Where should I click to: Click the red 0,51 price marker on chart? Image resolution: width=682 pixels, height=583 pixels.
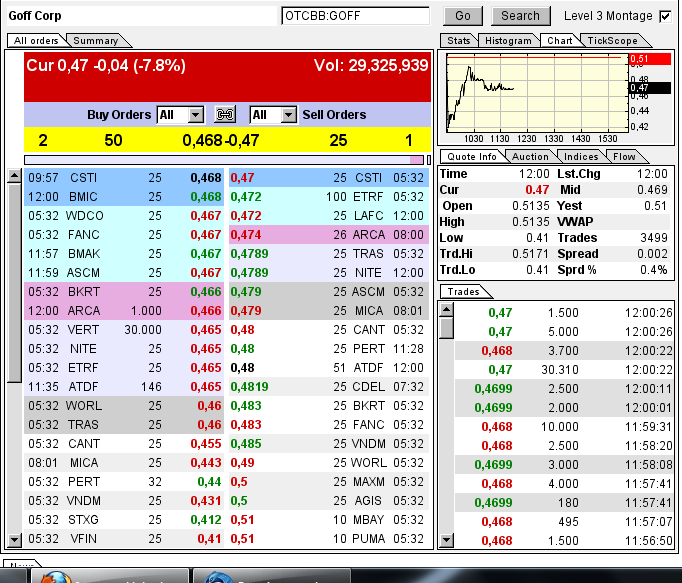pyautogui.click(x=650, y=59)
